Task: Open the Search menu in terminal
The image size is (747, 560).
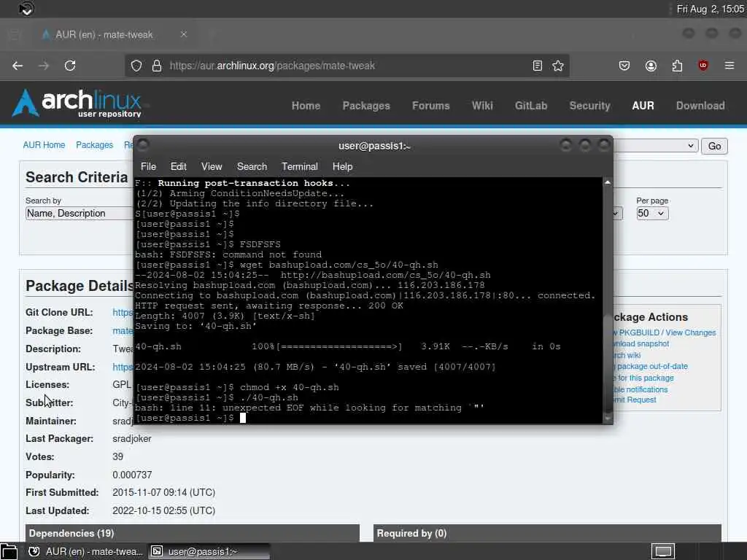Action: (252, 167)
